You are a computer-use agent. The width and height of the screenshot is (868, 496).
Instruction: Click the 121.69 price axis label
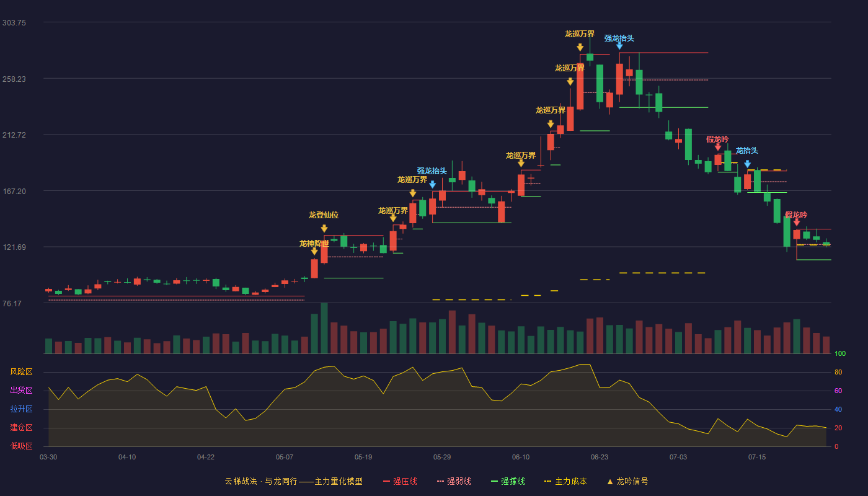(x=14, y=247)
